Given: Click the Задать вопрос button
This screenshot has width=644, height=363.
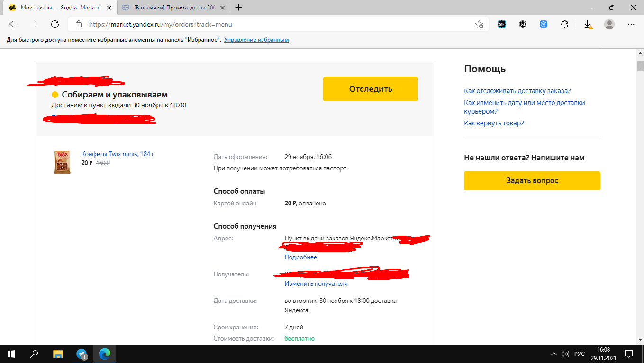Looking at the screenshot, I should [532, 181].
